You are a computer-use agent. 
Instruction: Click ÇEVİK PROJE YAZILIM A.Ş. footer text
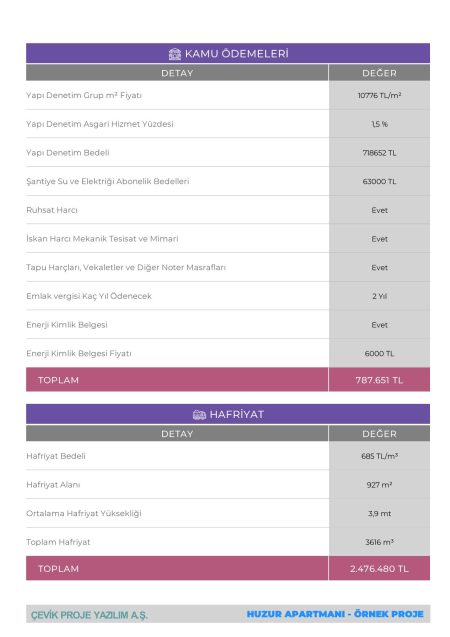click(x=89, y=615)
